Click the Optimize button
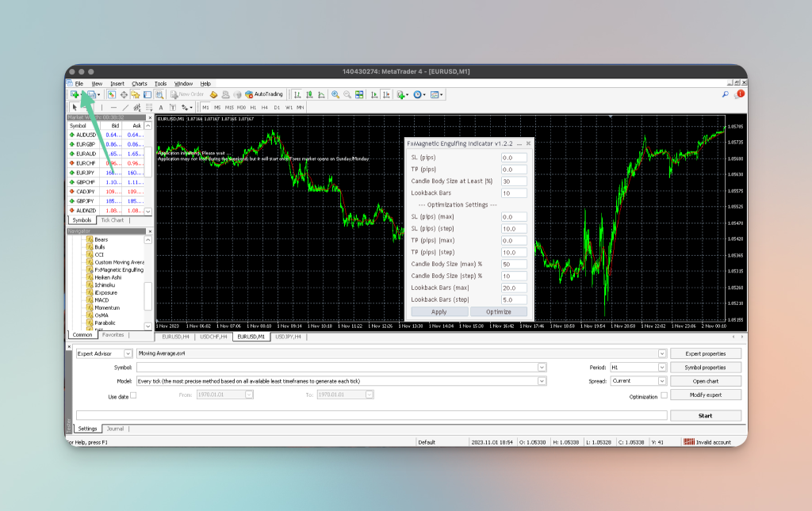The image size is (812, 511). 499,312
